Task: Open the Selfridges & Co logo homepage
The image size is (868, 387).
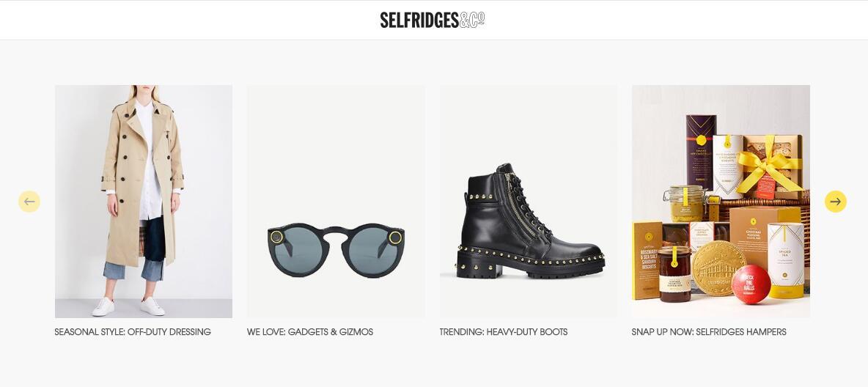Action: coord(433,20)
